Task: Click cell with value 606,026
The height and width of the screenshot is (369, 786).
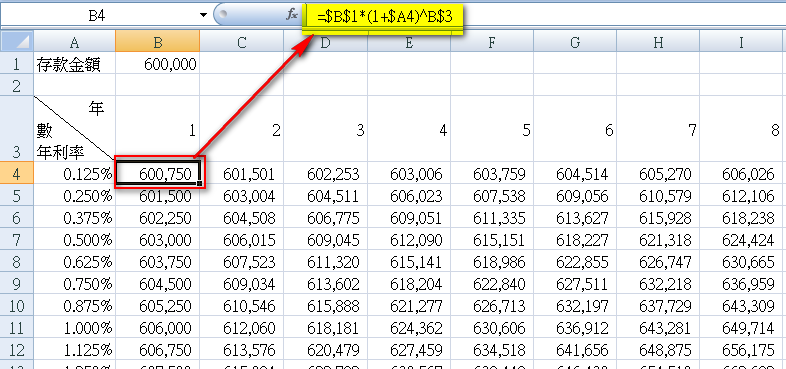Action: click(741, 173)
